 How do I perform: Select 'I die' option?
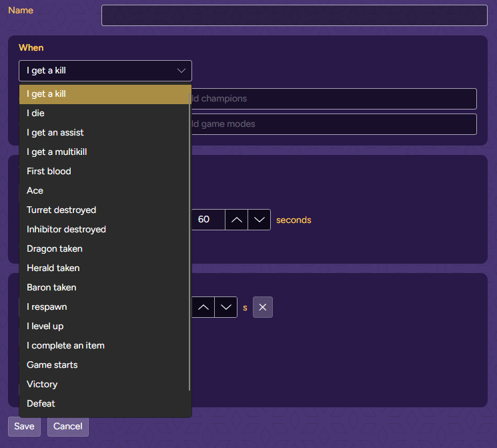click(105, 114)
